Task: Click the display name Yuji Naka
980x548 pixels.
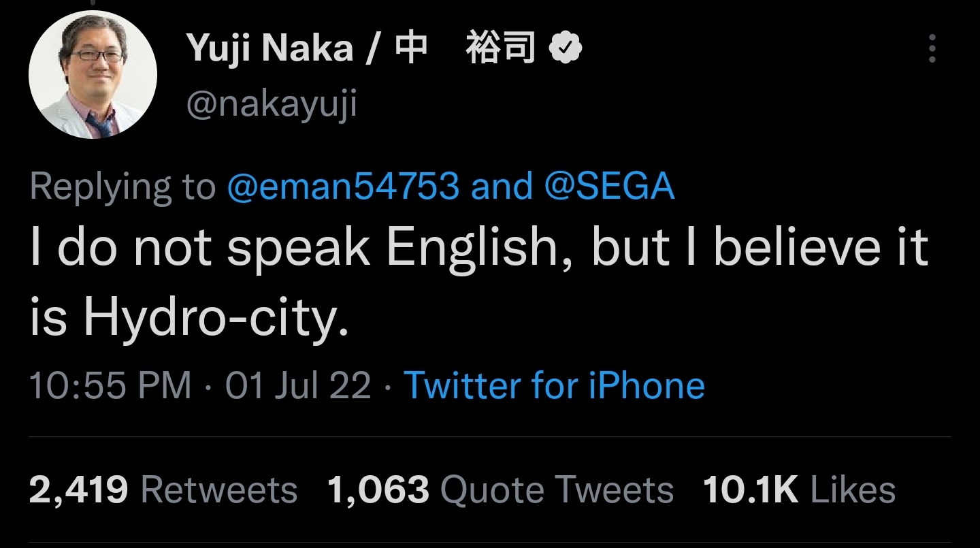Action: pyautogui.click(x=269, y=48)
